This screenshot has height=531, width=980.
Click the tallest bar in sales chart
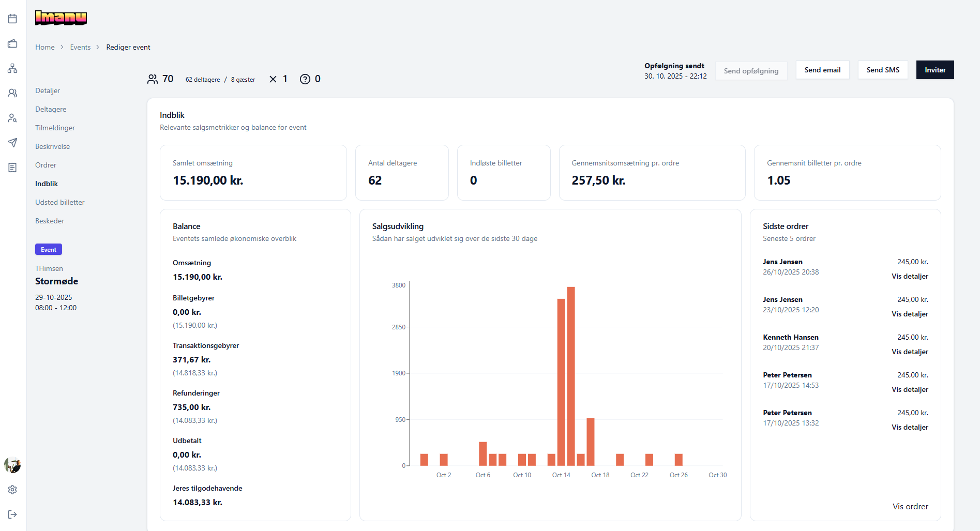point(570,376)
